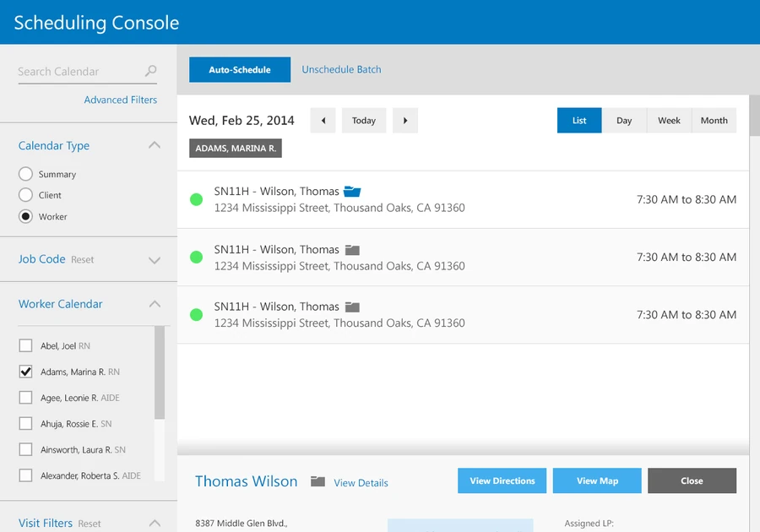The width and height of the screenshot is (760, 532).
Task: Check the Alexander, Roberta S. AIDE checkbox
Action: pyautogui.click(x=25, y=475)
